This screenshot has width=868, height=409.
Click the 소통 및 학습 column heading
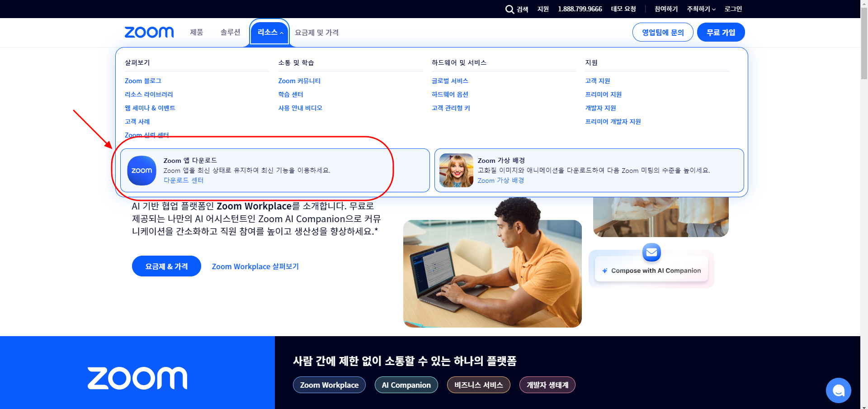point(296,62)
